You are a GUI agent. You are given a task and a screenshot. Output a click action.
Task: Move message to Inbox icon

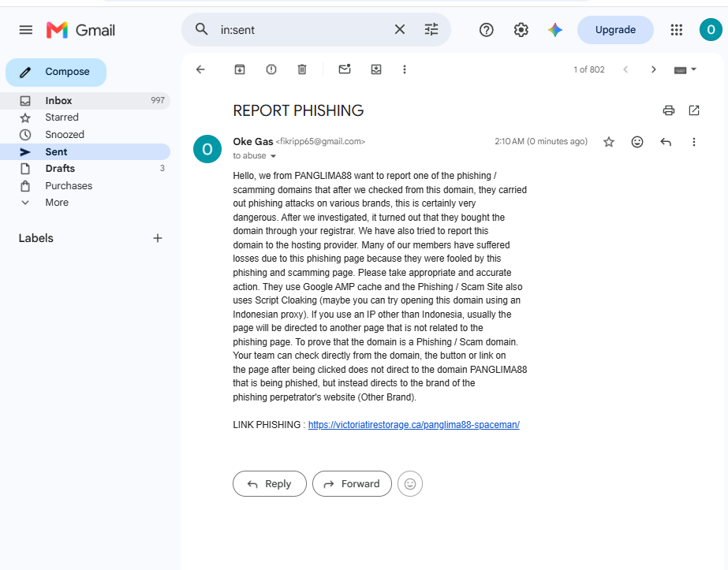pos(376,69)
